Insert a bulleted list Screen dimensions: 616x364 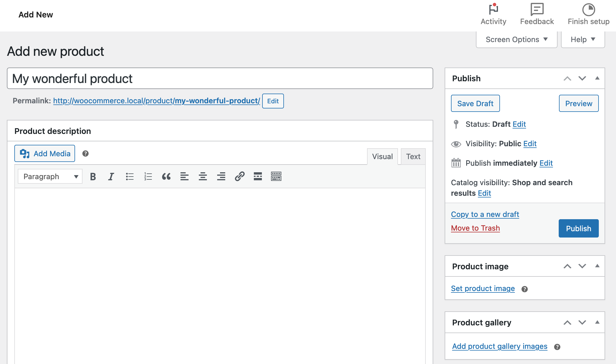click(x=130, y=177)
